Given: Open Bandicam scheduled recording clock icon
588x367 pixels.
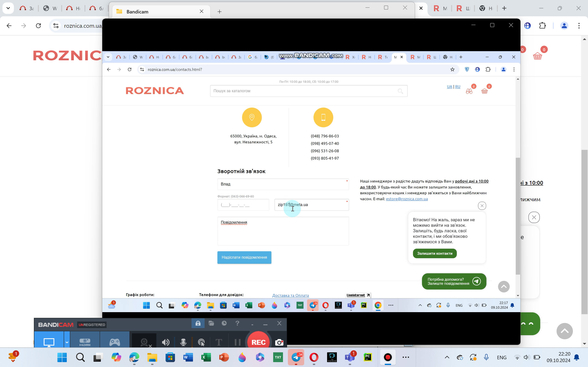Looking at the screenshot, I should (x=224, y=323).
